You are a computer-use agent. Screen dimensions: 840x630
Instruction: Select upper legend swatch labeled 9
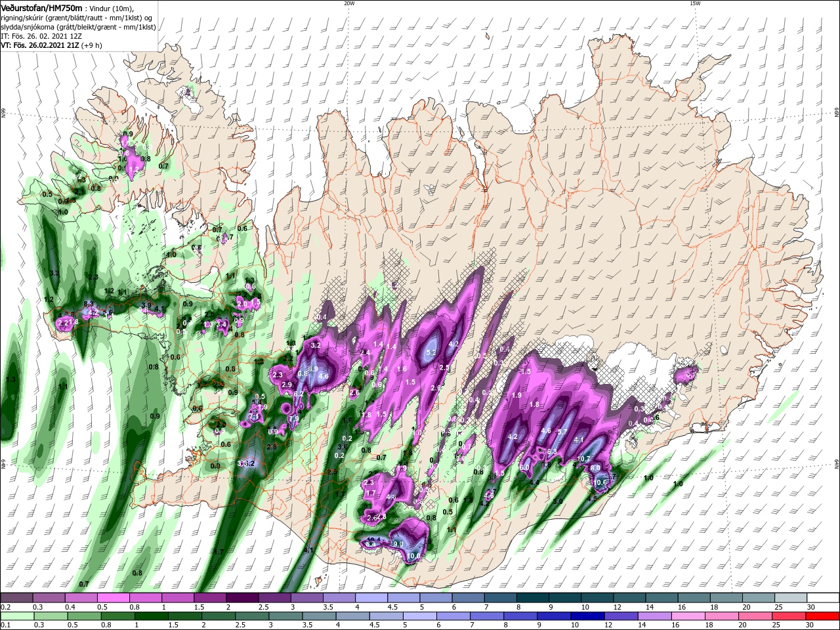[564, 598]
